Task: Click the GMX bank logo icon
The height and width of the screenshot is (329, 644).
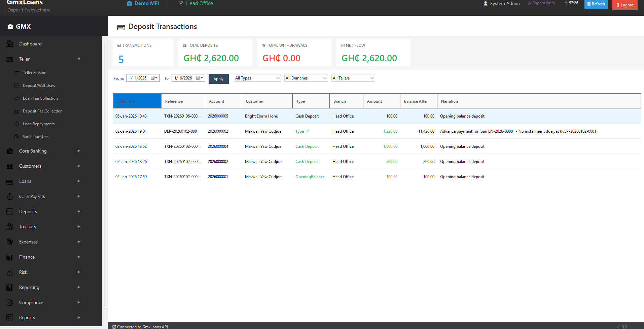Action: coord(10,27)
